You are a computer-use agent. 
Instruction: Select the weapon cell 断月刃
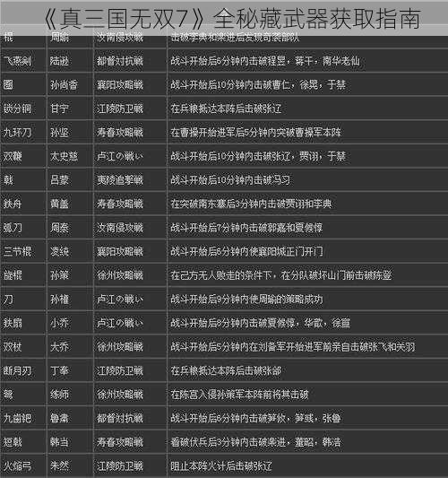coord(17,370)
